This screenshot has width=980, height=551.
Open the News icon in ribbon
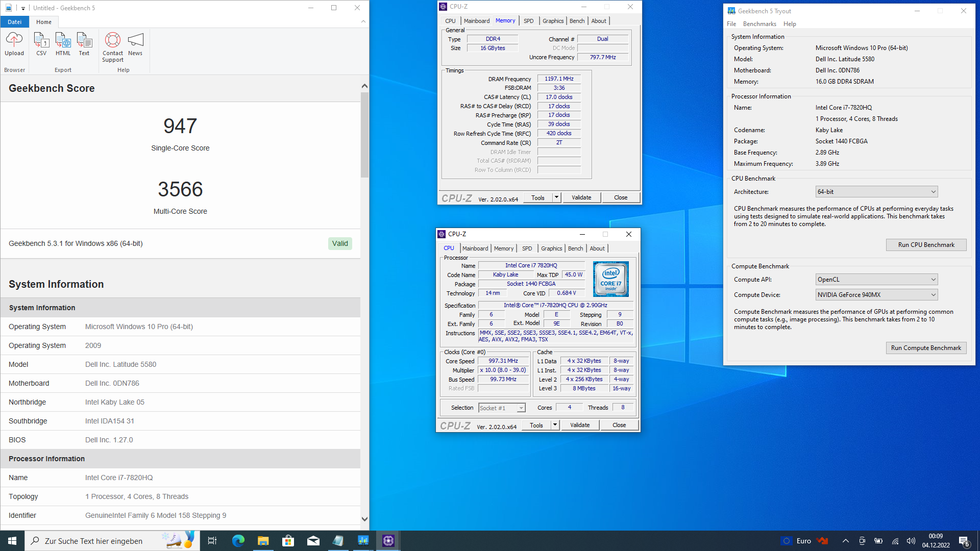(135, 44)
